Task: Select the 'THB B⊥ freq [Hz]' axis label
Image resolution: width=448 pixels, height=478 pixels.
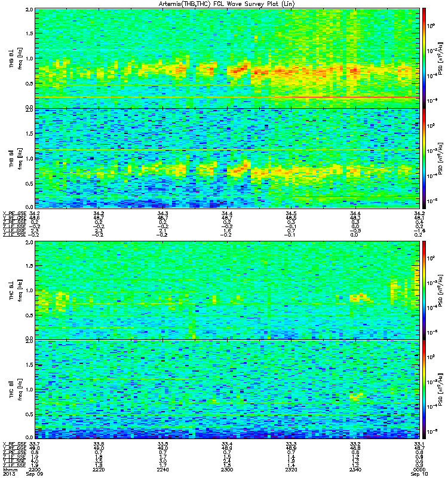Action: (16, 58)
